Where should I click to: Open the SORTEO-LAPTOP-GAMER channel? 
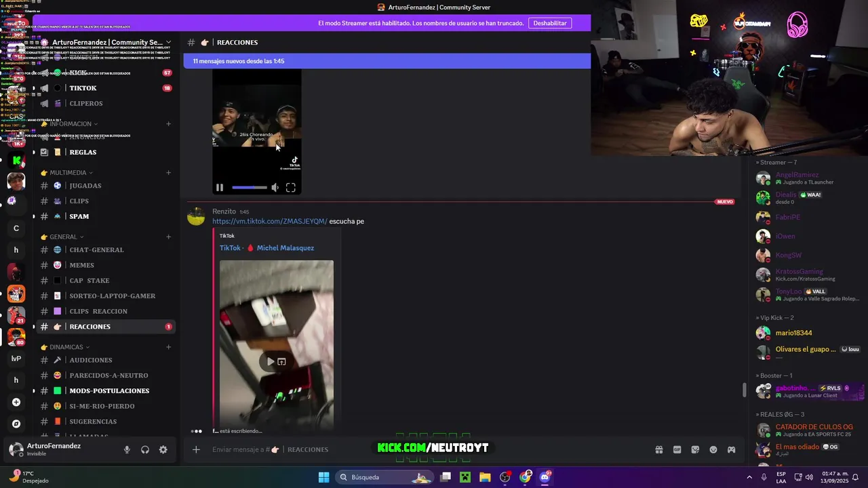pyautogui.click(x=106, y=296)
